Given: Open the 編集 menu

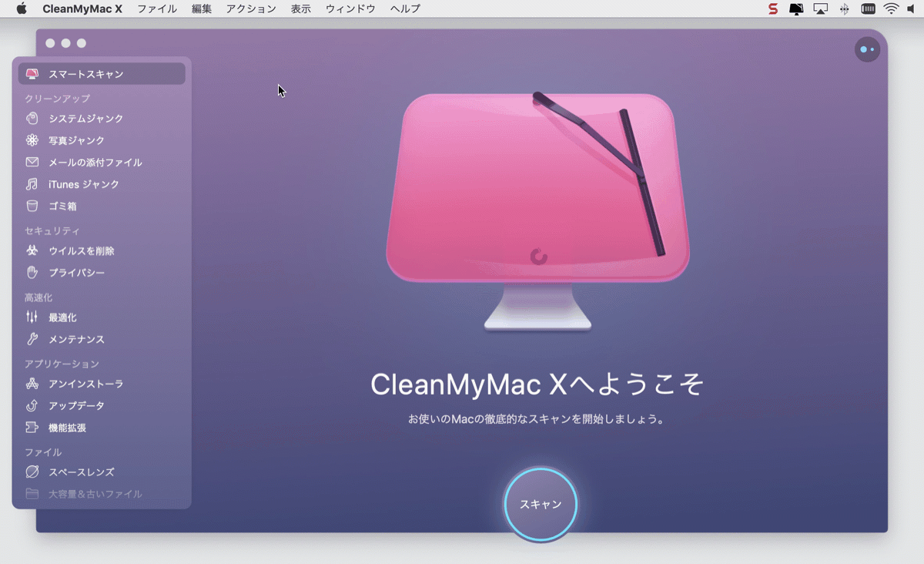Looking at the screenshot, I should (202, 8).
